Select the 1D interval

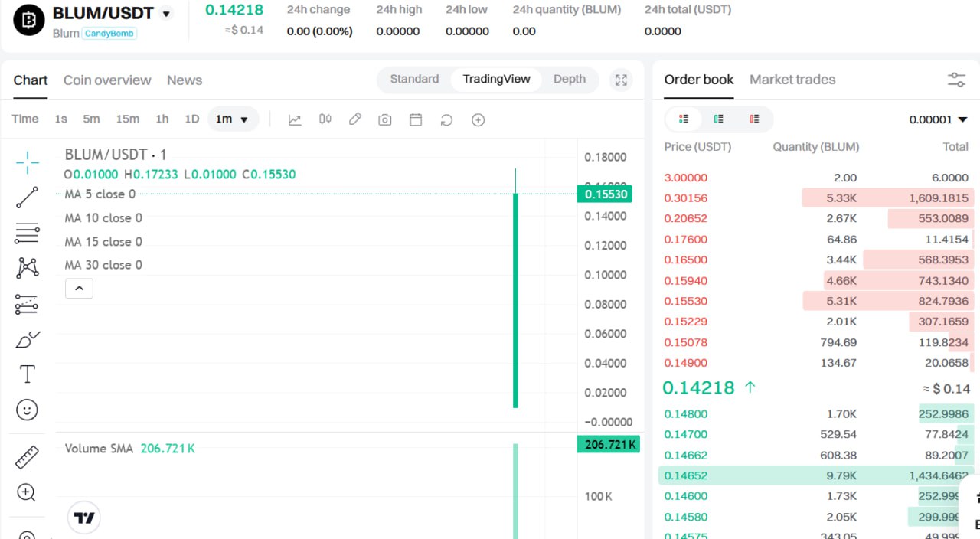click(x=191, y=119)
